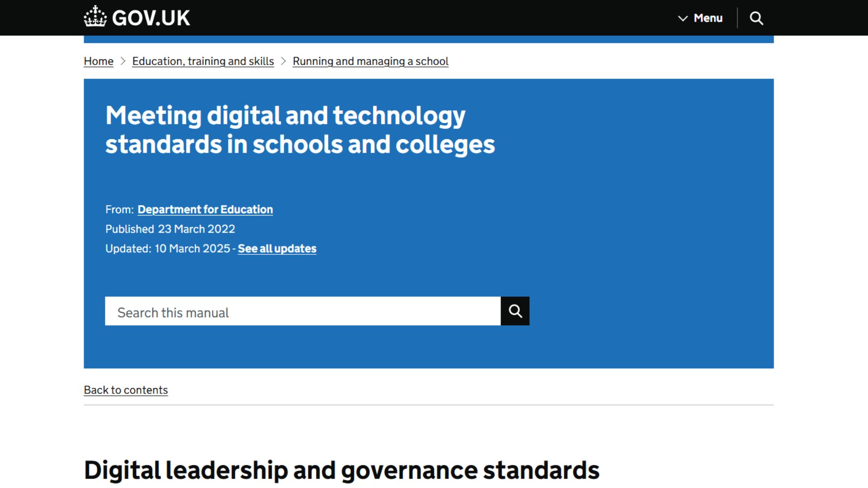Open the Education, training and skills breadcrumb

point(203,61)
